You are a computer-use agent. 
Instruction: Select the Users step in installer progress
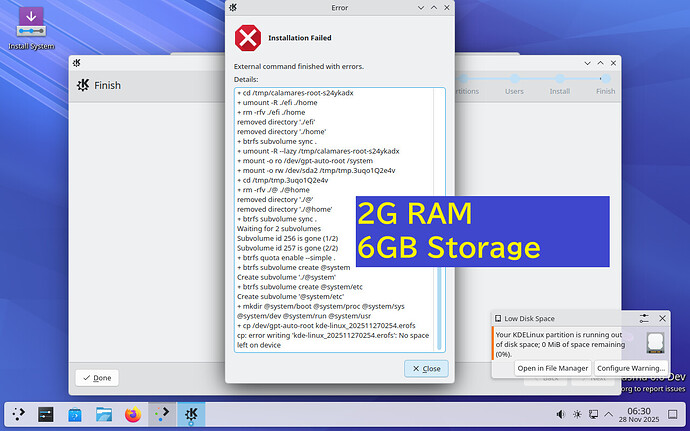[514, 85]
